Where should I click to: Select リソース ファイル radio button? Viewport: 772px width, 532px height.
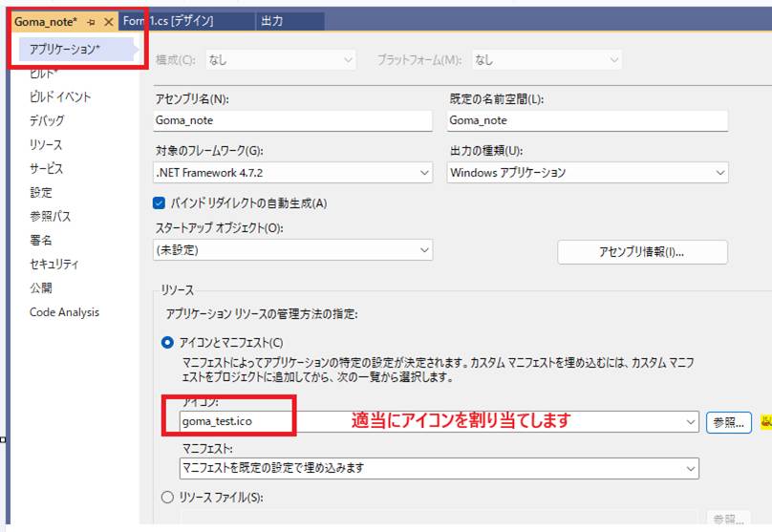click(x=168, y=497)
